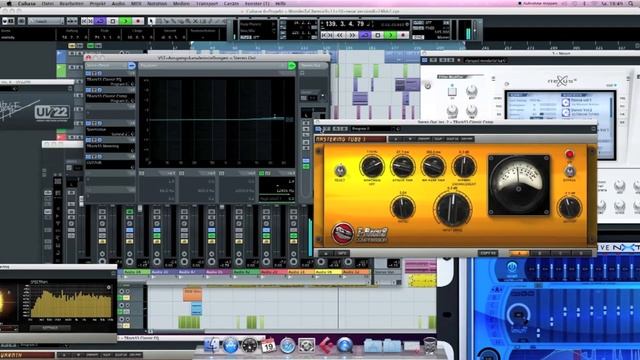This screenshot has width=640, height=360.
Task: Click the Stereo Enhancement knob
Action: (x=464, y=167)
